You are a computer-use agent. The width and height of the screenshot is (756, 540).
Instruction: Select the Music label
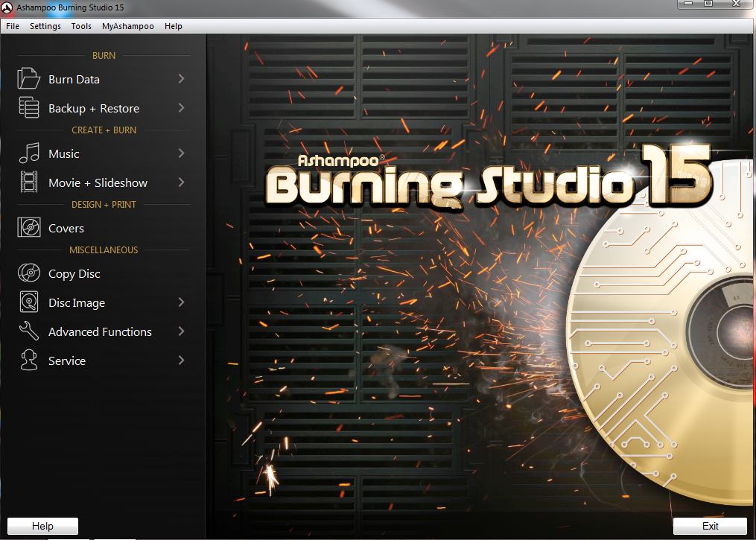pos(63,153)
